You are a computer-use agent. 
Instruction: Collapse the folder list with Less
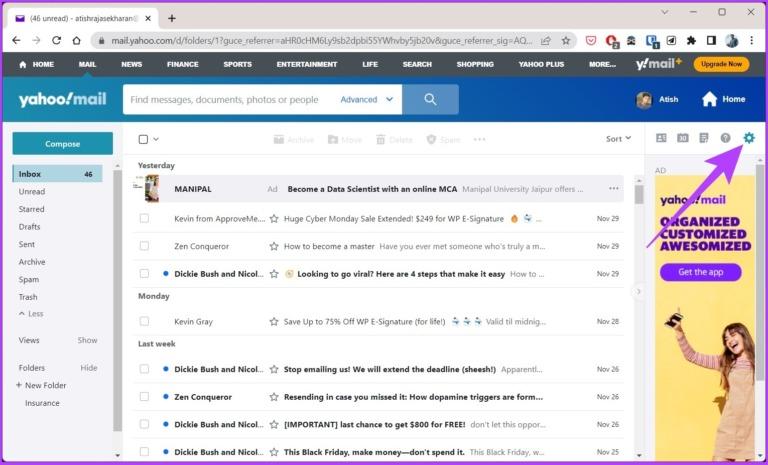(31, 314)
